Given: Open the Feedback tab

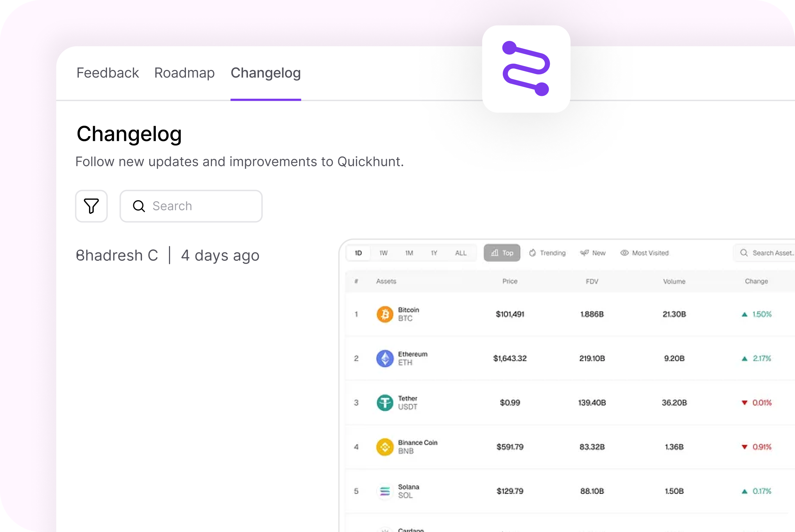Looking at the screenshot, I should pos(108,73).
